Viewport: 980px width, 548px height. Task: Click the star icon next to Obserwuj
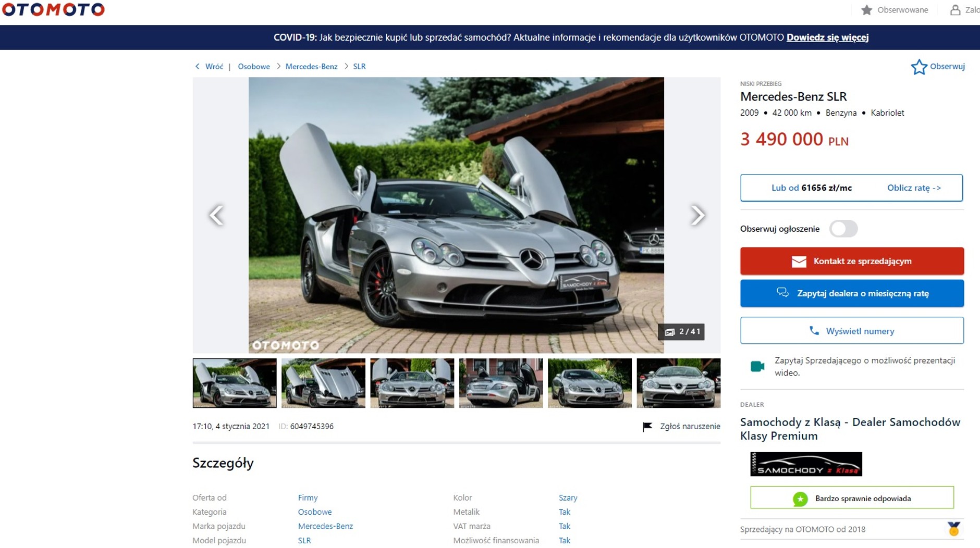[x=920, y=66]
